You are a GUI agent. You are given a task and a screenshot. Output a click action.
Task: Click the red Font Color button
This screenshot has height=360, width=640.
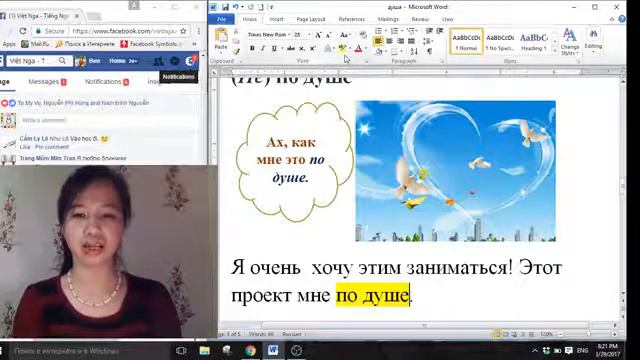[x=358, y=49]
